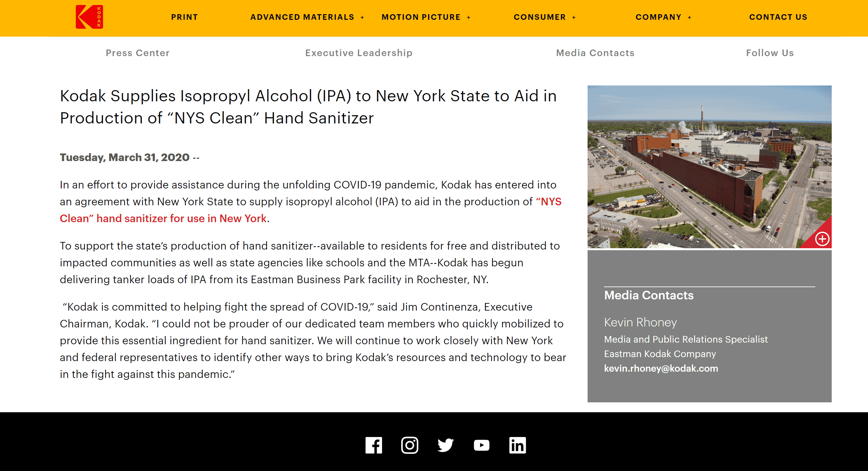Image resolution: width=868 pixels, height=471 pixels.
Task: Open the Media Contacts sub-navigation link
Action: coord(595,53)
